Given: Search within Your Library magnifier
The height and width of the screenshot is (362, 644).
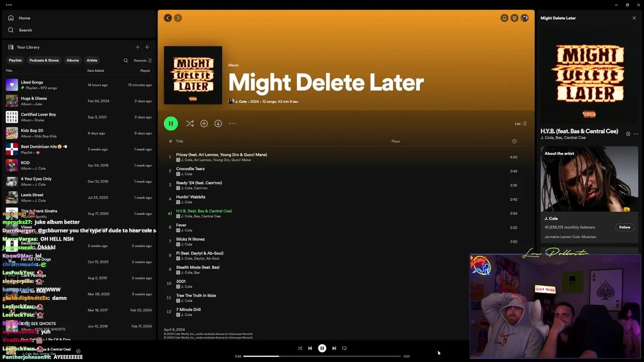Looking at the screenshot, I should tap(126, 60).
